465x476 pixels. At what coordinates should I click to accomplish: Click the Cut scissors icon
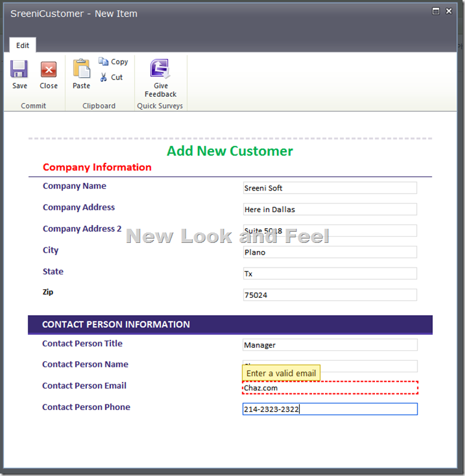point(104,77)
